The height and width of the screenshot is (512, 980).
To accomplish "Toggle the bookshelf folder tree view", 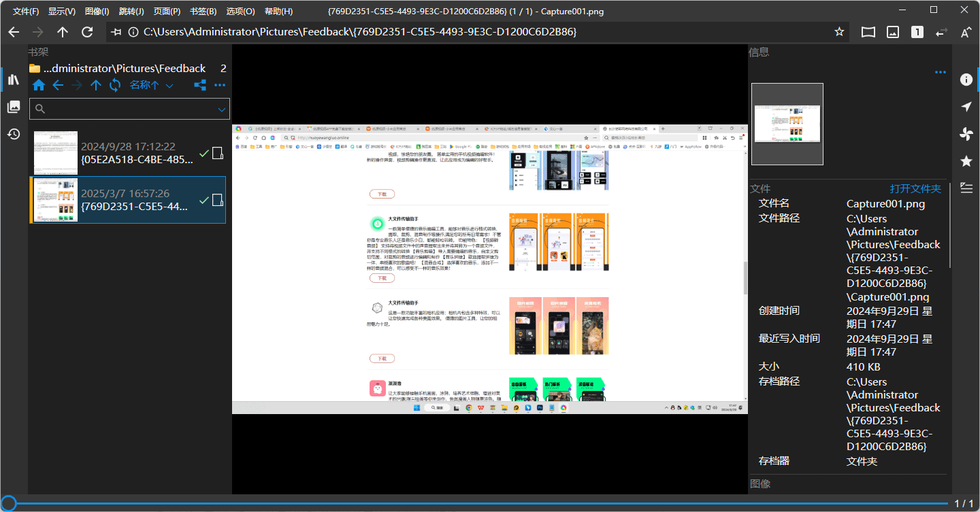I will coord(200,85).
